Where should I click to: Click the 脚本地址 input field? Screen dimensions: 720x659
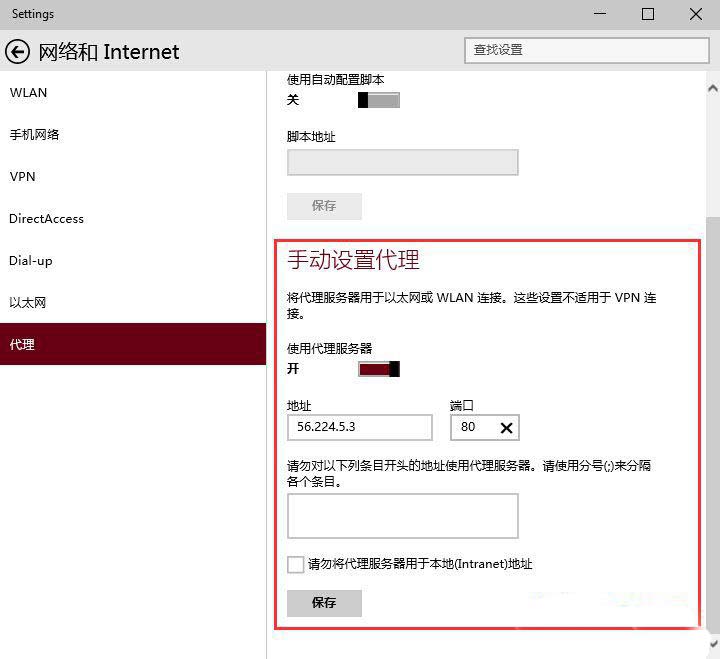[x=403, y=162]
